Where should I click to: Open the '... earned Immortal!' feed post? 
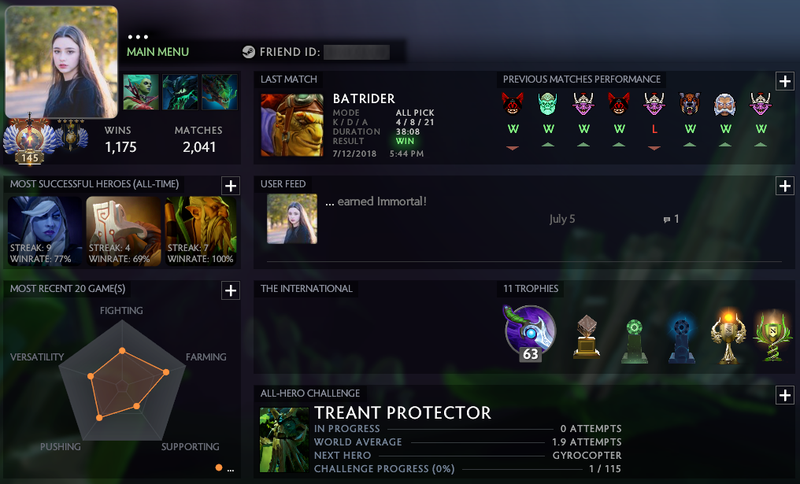coord(376,201)
